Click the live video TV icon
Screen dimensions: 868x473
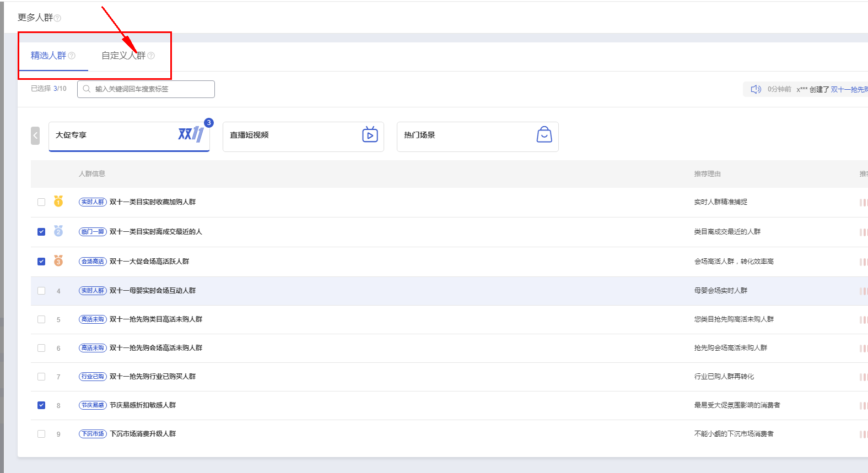coord(370,134)
